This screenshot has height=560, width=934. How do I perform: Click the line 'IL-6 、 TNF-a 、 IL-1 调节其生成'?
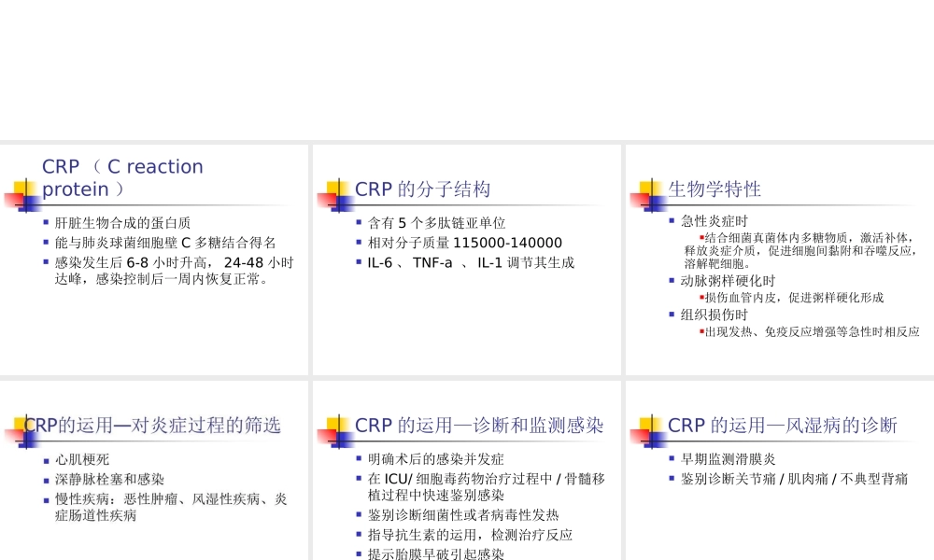[x=471, y=262]
